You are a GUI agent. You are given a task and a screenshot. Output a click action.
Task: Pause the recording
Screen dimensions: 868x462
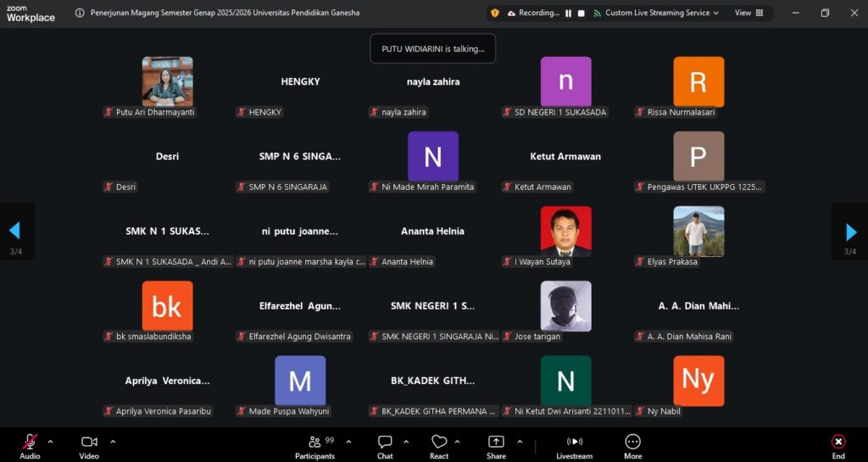pyautogui.click(x=569, y=14)
